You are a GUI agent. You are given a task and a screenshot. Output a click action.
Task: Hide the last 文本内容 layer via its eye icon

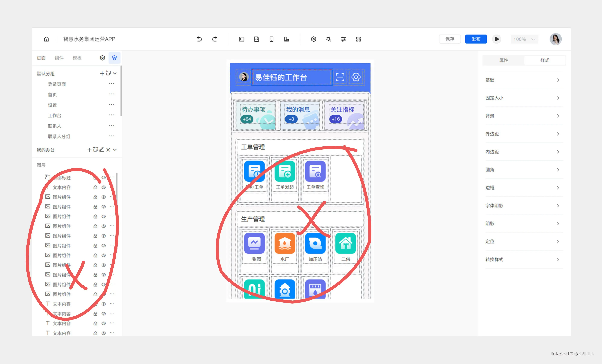pos(104,333)
